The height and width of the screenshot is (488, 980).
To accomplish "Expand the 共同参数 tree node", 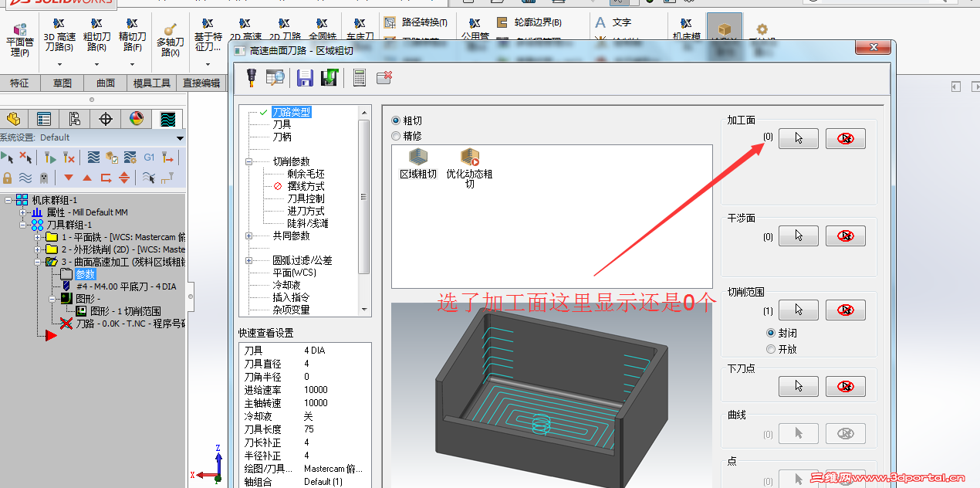I will 249,236.
